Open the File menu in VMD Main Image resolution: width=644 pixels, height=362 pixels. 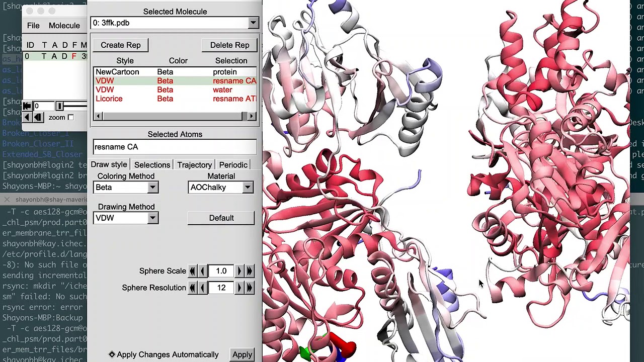coord(33,26)
